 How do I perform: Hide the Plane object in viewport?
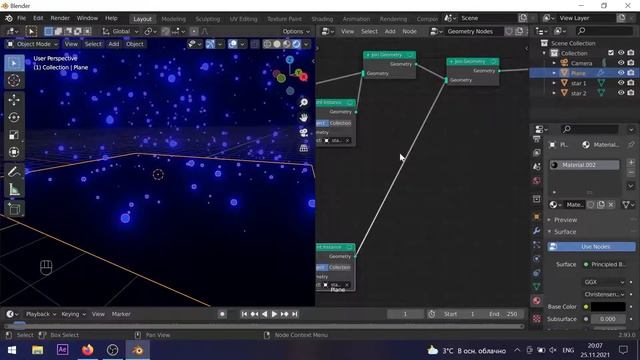pos(621,73)
